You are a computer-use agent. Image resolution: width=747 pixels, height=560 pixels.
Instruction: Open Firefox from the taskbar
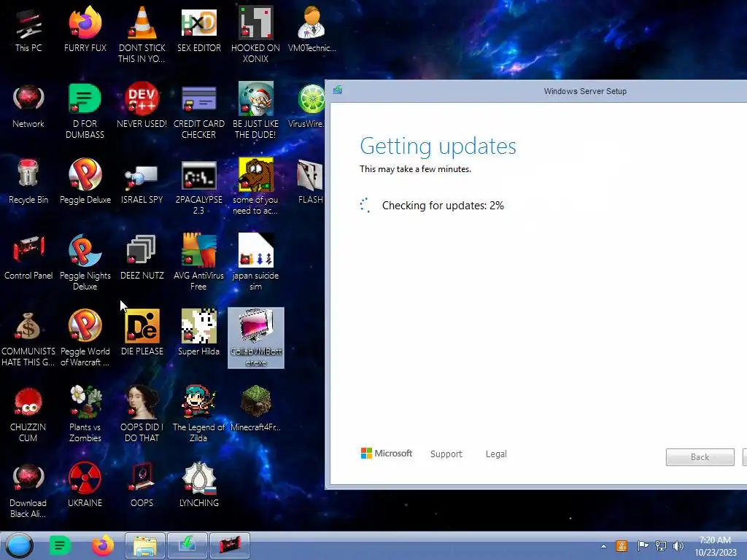[103, 545]
